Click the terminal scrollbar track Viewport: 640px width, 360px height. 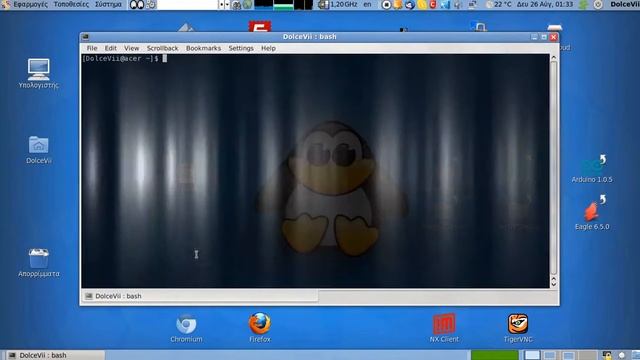point(553,167)
